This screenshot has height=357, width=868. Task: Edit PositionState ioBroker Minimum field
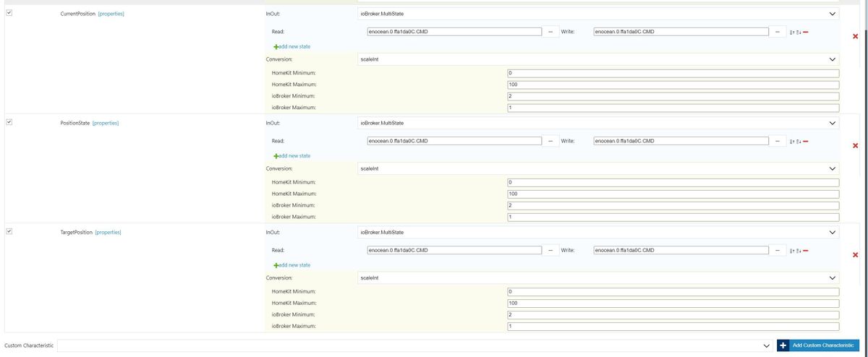pos(673,205)
